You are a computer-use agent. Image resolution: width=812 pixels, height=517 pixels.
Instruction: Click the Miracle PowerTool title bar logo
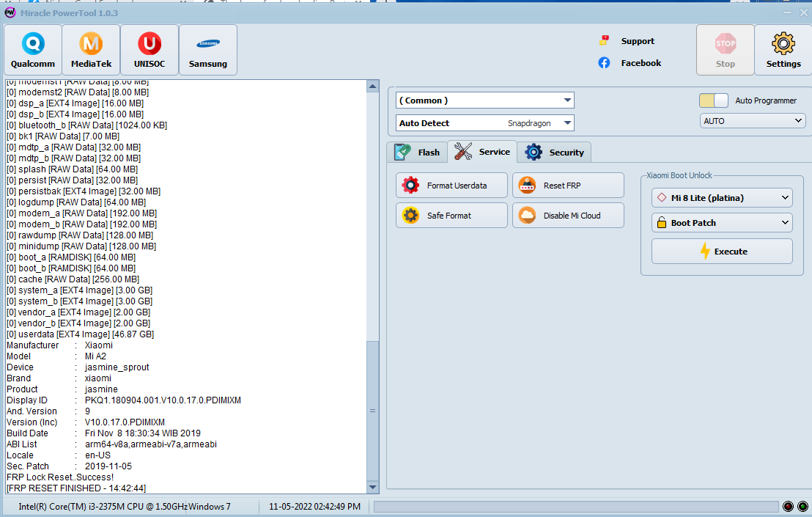10,12
